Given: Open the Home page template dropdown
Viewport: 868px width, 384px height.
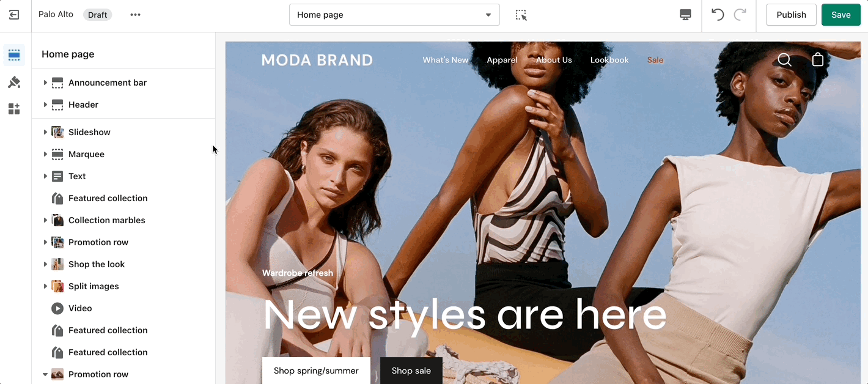Looking at the screenshot, I should (394, 15).
